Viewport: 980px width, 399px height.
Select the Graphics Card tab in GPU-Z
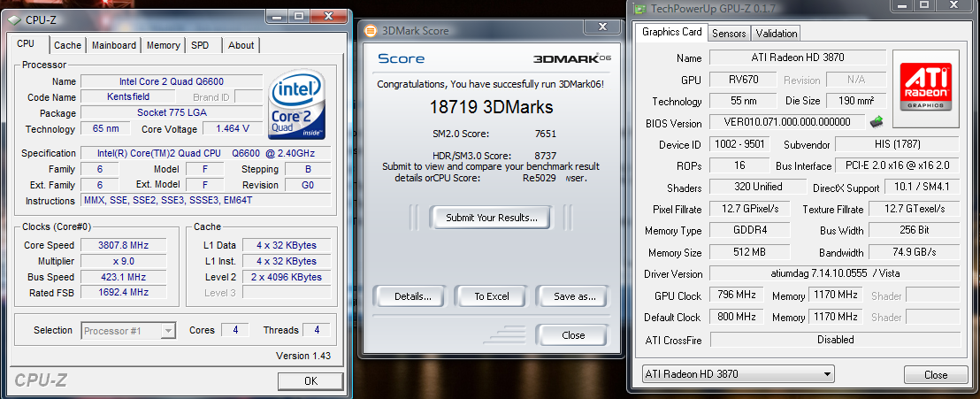pyautogui.click(x=672, y=32)
